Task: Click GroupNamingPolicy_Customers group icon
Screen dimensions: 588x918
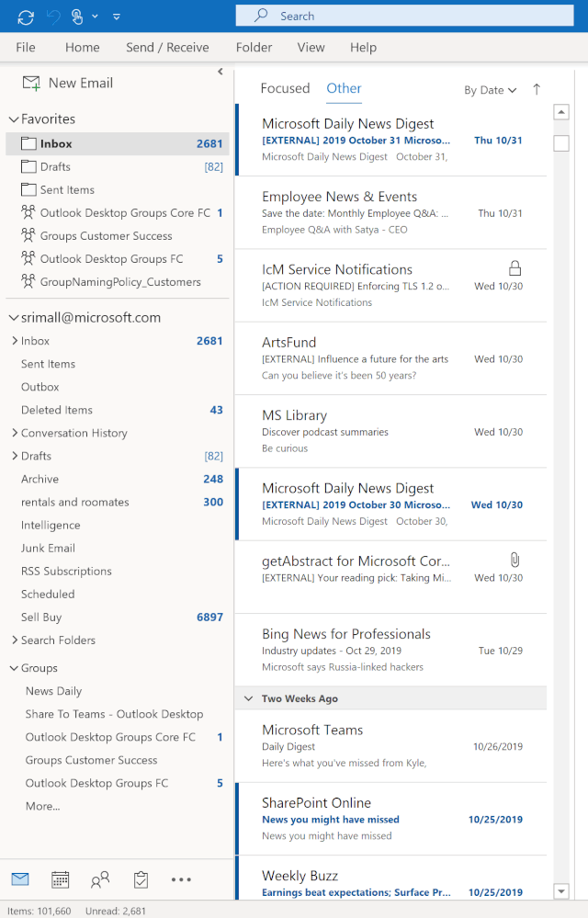Action: click(x=28, y=281)
